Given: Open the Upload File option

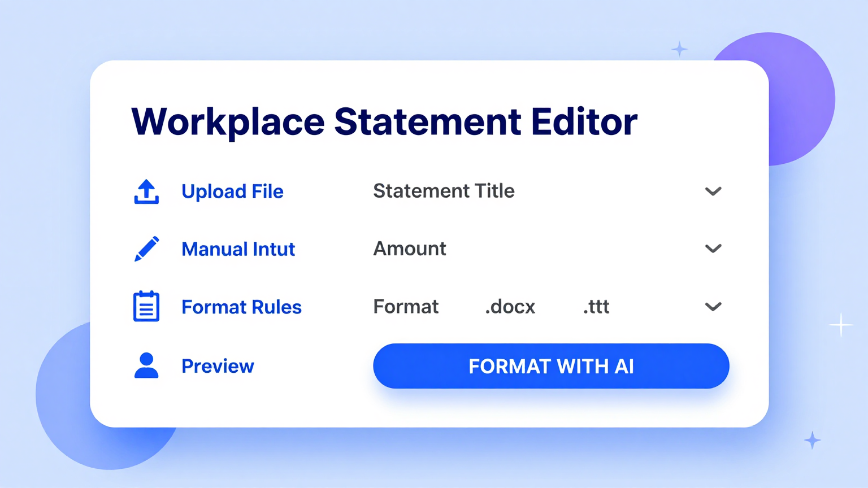Looking at the screenshot, I should [x=232, y=191].
